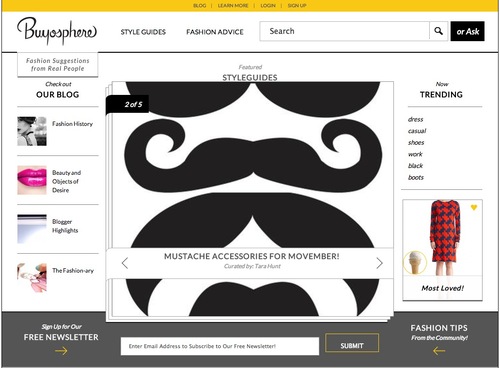500x368 pixels.
Task: Click the Fashion History thumbnail photo
Action: point(32,131)
